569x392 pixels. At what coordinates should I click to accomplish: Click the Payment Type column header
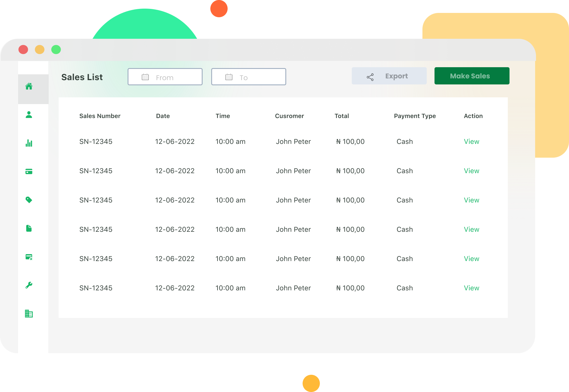click(x=415, y=116)
